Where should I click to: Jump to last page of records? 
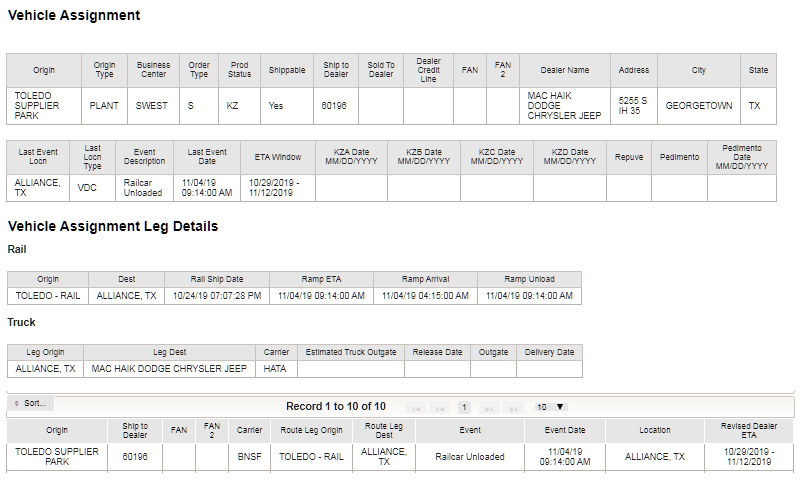(513, 408)
